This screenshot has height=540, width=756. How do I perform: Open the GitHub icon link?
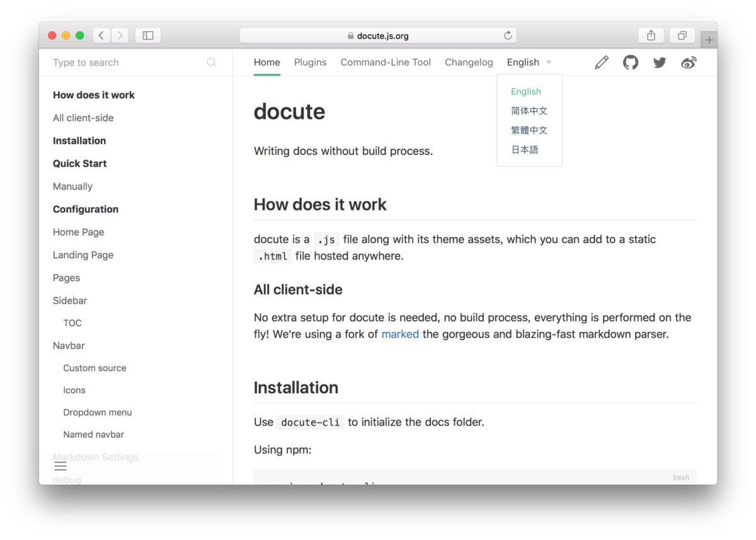(631, 62)
